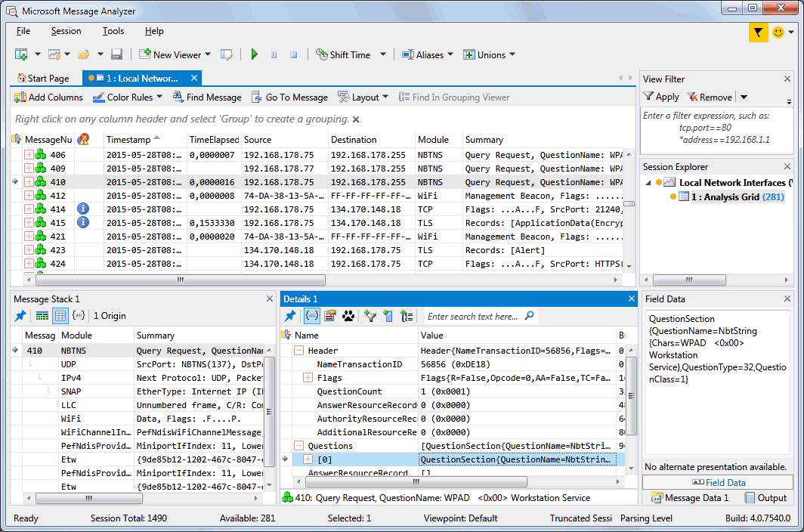Open the File menu
This screenshot has height=532, width=804.
(x=23, y=31)
